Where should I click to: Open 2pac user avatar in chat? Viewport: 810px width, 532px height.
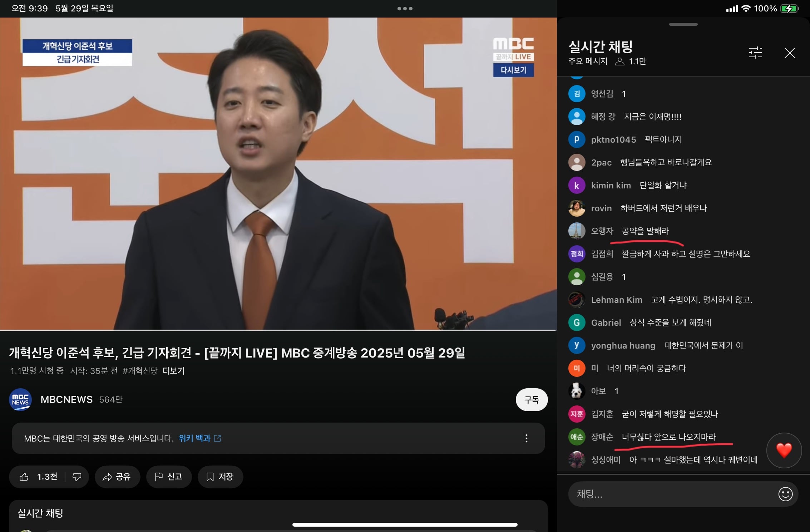tap(577, 162)
